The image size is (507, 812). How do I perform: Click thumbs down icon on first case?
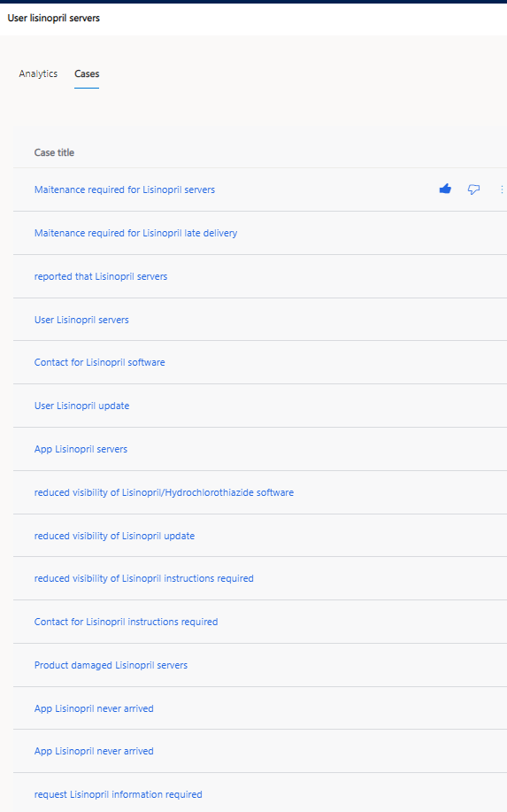[x=473, y=189]
